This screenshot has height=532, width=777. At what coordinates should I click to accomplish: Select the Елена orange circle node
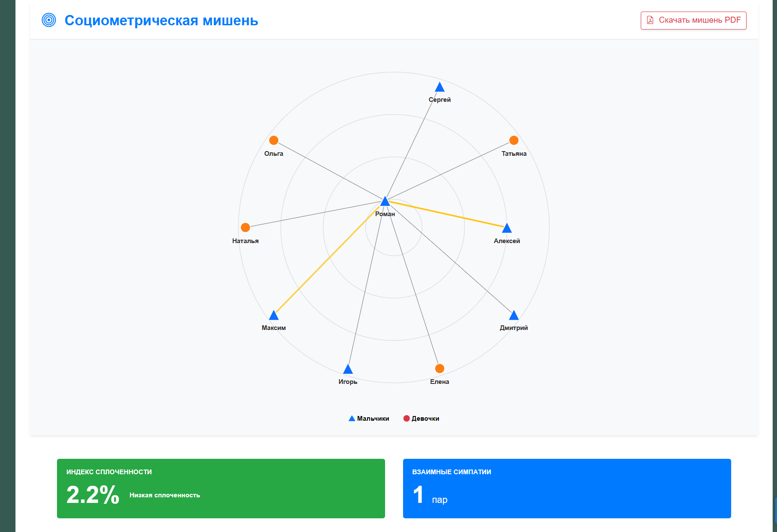click(x=439, y=369)
